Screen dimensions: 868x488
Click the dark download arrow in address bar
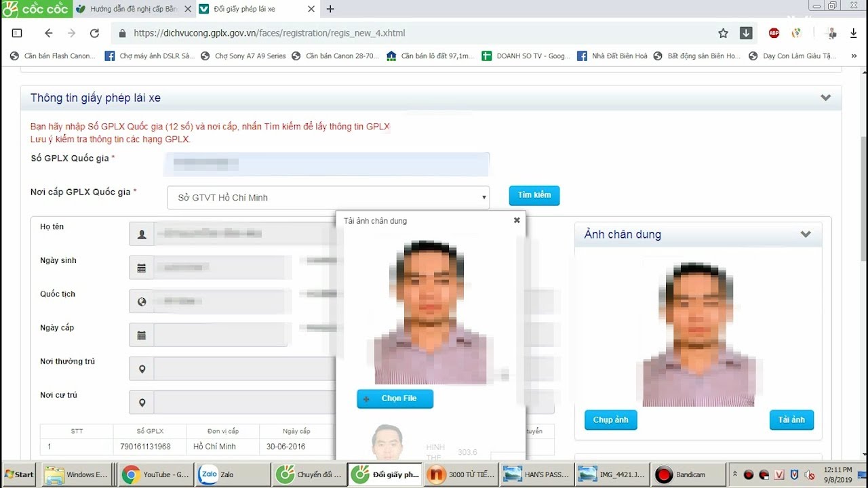[x=746, y=33]
